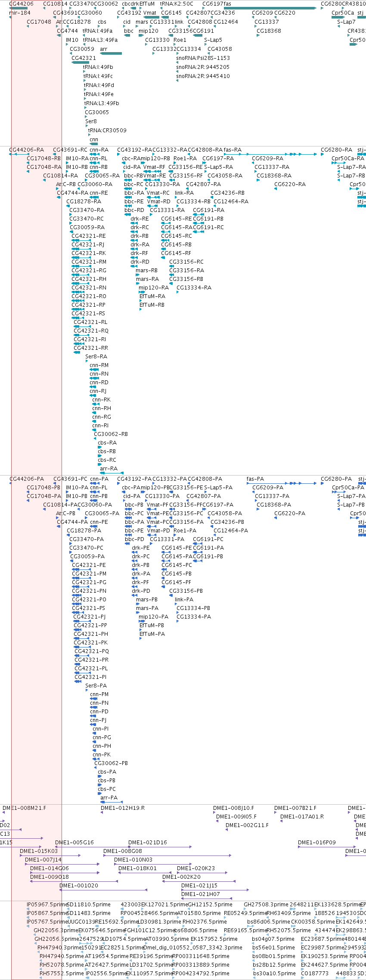
Task: Select the Ser8 gene label
Action: [91, 121]
